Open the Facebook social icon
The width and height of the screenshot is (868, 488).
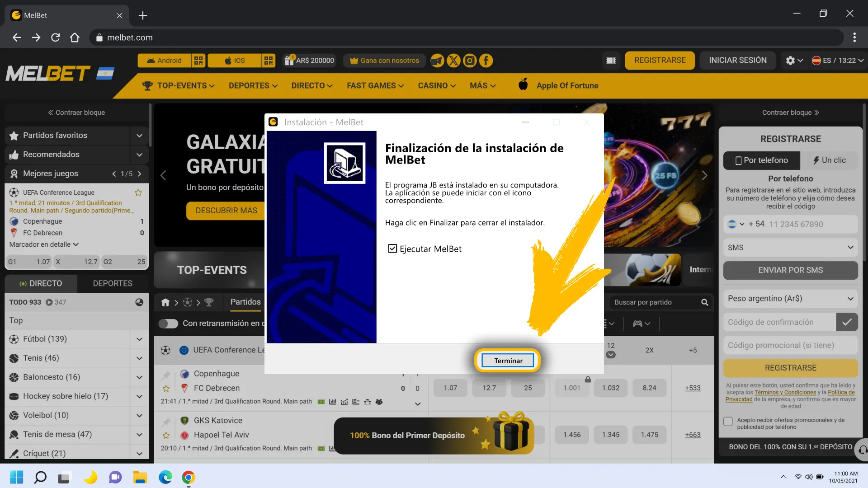(486, 61)
